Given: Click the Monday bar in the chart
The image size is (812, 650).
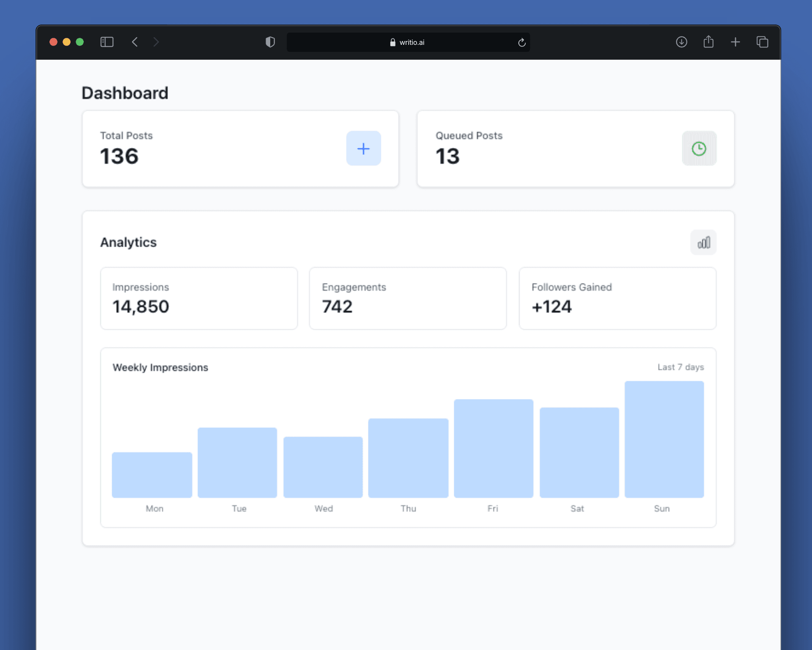Looking at the screenshot, I should coord(152,475).
